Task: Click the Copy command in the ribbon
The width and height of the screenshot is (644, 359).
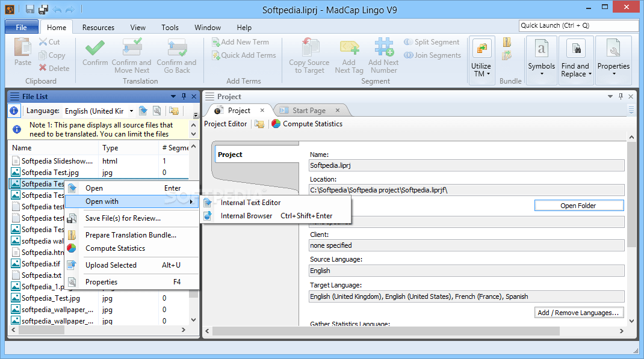Action: tap(52, 55)
